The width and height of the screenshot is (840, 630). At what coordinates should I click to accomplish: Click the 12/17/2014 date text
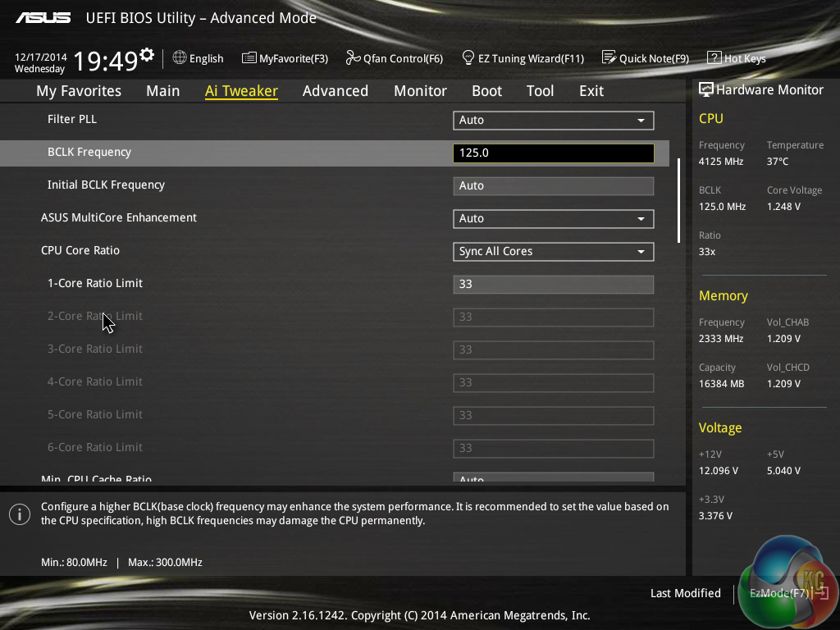click(x=41, y=57)
